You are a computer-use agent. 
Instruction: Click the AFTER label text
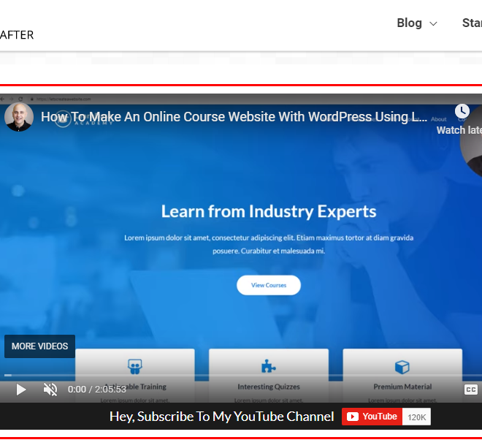pyautogui.click(x=17, y=35)
